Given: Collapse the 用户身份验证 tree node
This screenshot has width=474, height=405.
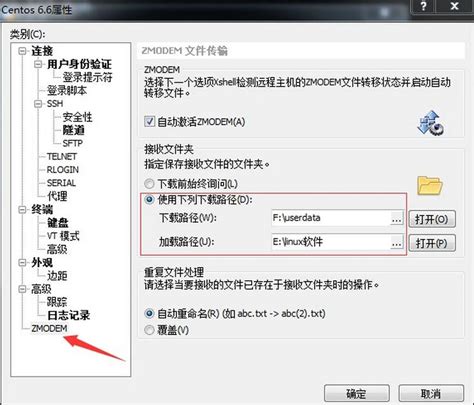Looking at the screenshot, I should (x=38, y=64).
